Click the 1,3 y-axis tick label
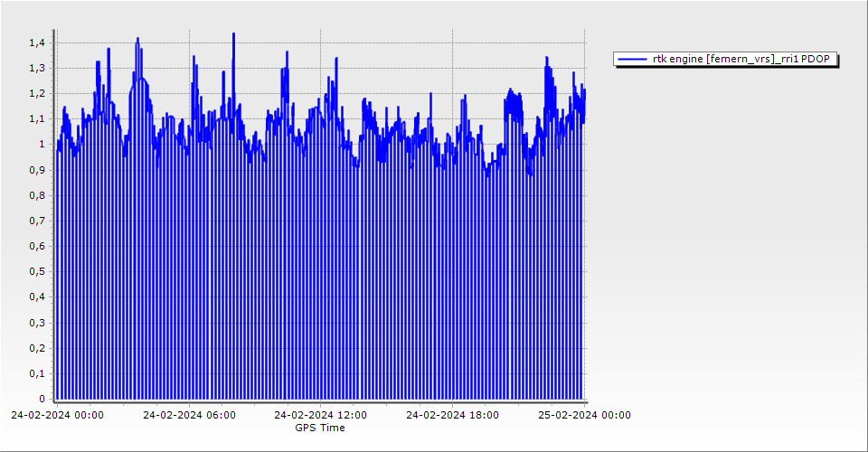This screenshot has height=452, width=868. [36, 68]
